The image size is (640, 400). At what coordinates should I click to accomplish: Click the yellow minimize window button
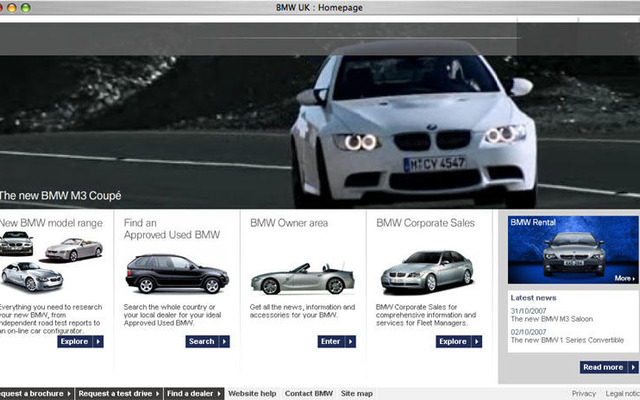(x=12, y=7)
